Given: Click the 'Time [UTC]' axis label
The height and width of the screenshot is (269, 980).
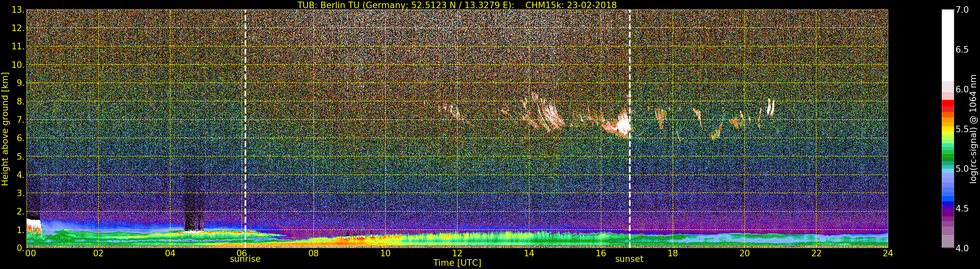Looking at the screenshot, I should click(x=457, y=263).
